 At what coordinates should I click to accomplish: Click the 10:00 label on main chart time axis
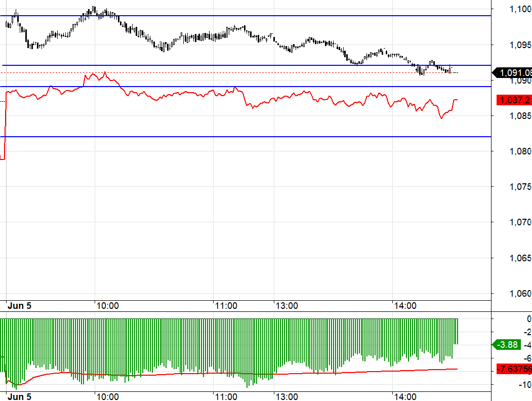(107, 306)
